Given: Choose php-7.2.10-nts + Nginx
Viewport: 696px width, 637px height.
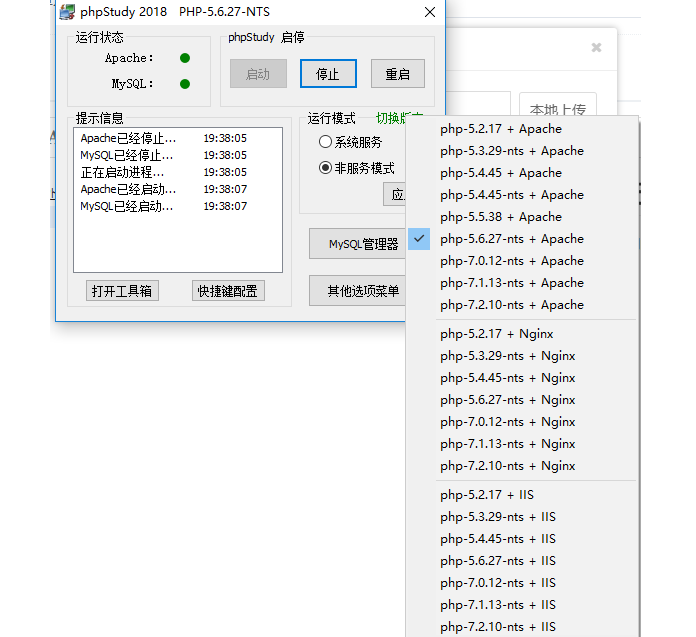Looking at the screenshot, I should click(x=522, y=466).
